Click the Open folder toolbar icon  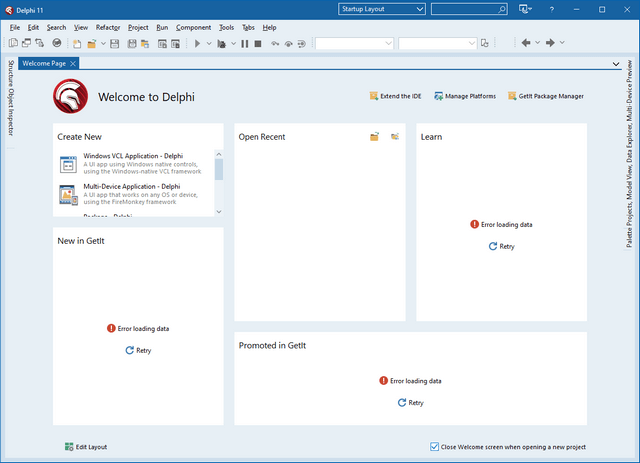pyautogui.click(x=91, y=44)
